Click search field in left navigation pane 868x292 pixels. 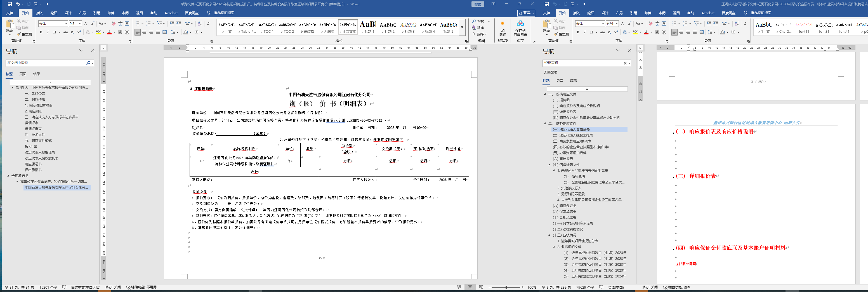46,63
